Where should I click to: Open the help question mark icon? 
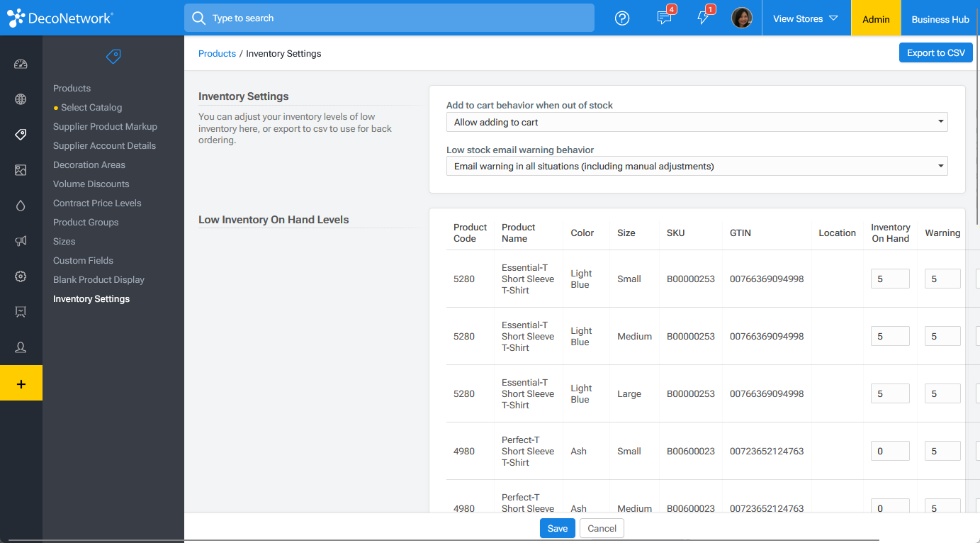(x=622, y=18)
